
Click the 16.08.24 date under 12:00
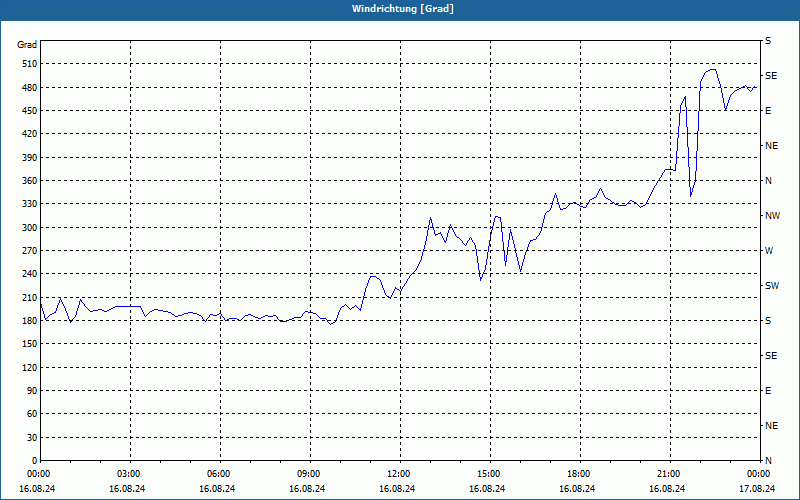[x=397, y=489]
